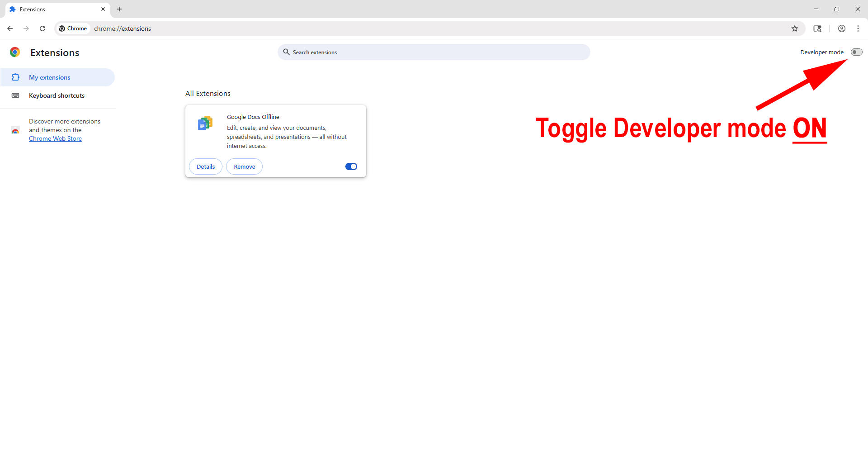868x461 pixels.
Task: Close the Extensions tab
Action: pyautogui.click(x=103, y=9)
